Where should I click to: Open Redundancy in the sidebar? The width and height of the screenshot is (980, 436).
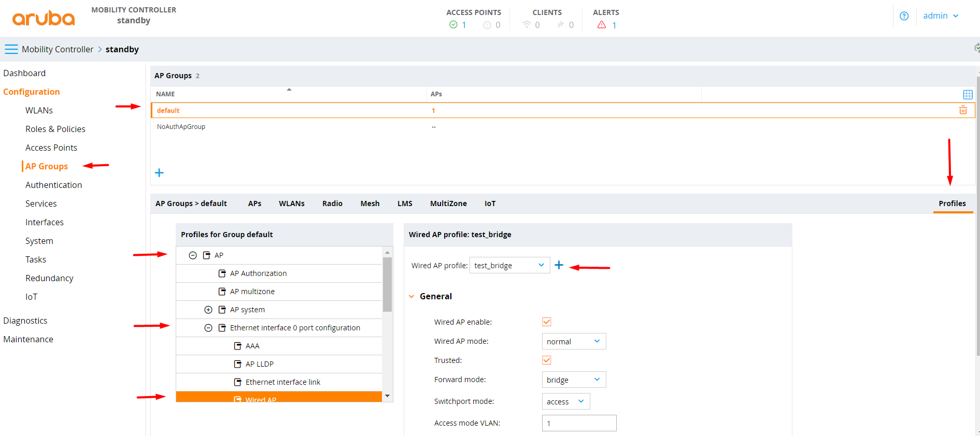tap(49, 278)
